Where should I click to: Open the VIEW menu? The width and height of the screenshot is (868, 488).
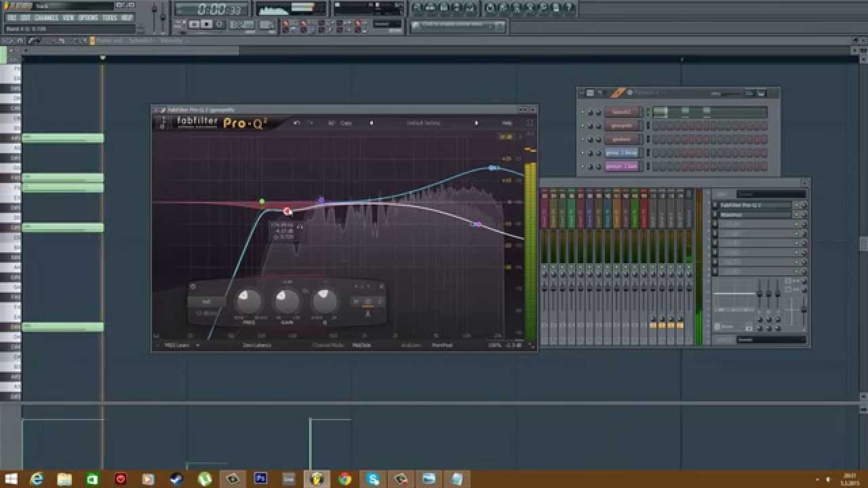click(68, 17)
